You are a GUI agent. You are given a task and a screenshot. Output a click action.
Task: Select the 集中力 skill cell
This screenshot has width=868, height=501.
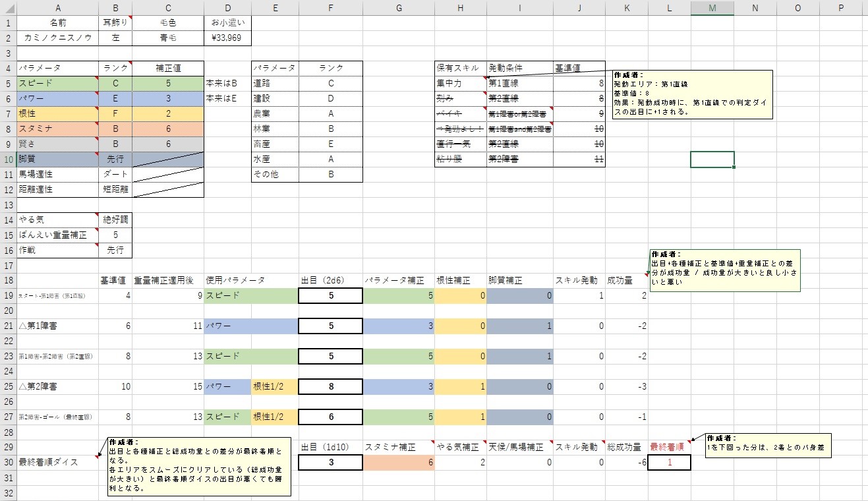tap(461, 84)
